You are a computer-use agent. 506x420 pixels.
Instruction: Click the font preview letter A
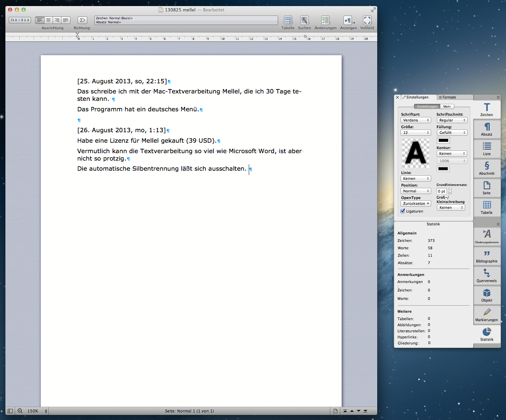point(416,153)
